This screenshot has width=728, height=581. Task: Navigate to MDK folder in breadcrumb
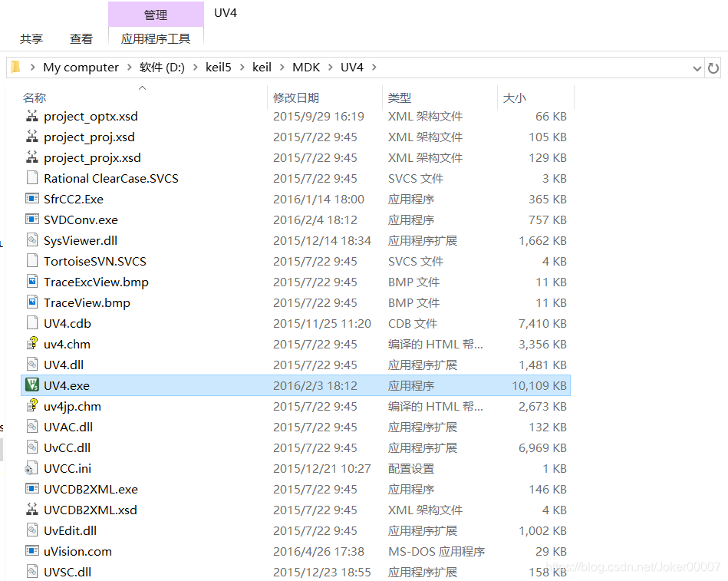[306, 68]
